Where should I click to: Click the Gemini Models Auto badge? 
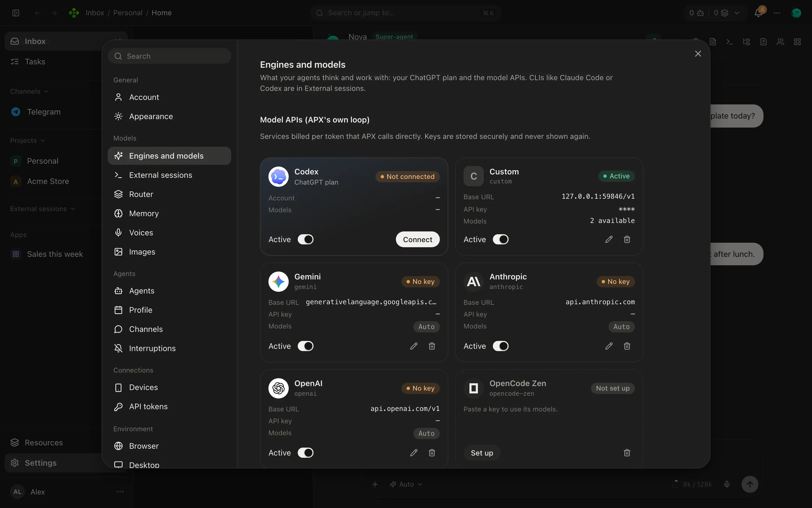tap(426, 327)
